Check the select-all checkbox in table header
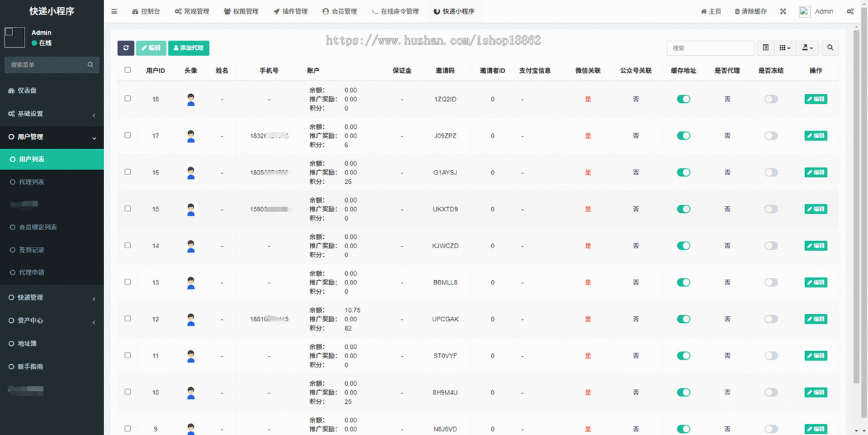The image size is (868, 435). (127, 69)
